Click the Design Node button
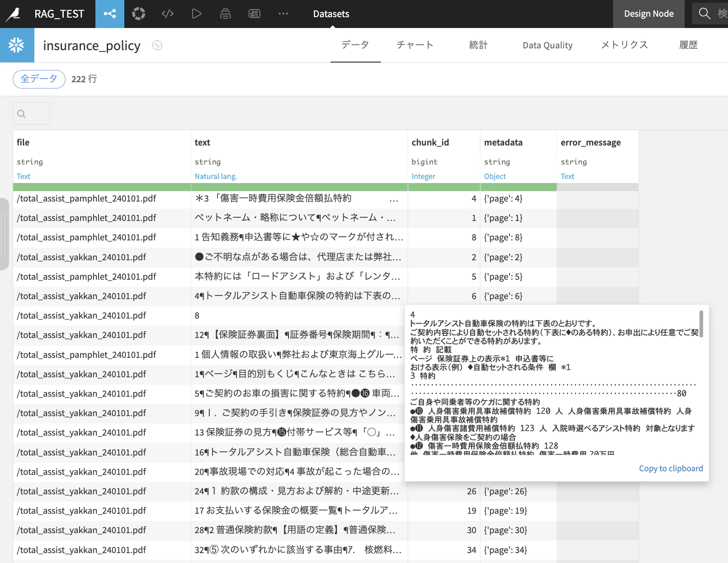 (x=649, y=14)
